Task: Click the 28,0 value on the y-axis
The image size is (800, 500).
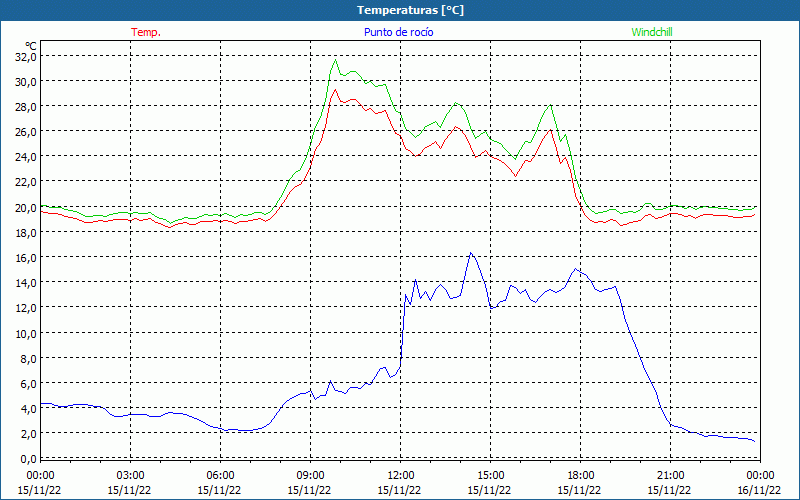Action: point(26,107)
